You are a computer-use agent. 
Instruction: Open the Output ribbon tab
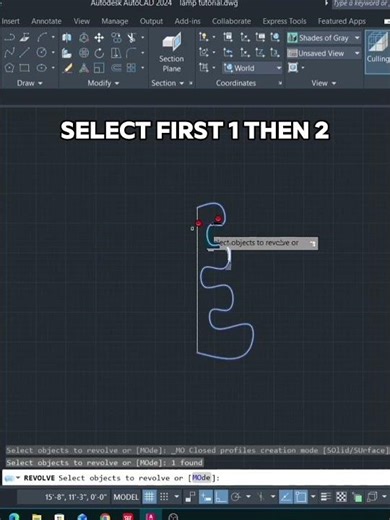tap(151, 21)
